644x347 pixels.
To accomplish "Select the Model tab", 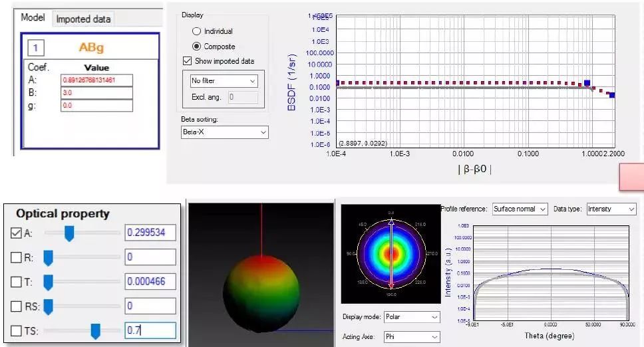I will coord(33,18).
